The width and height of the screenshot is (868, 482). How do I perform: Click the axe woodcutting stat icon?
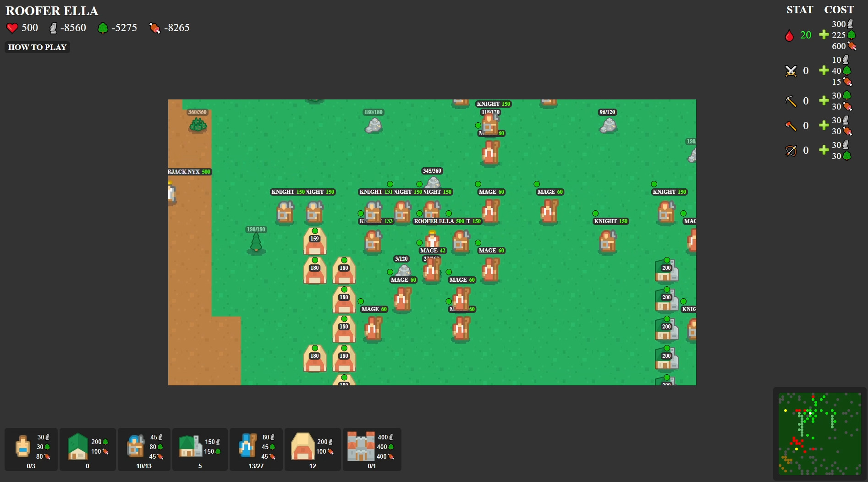point(791,126)
